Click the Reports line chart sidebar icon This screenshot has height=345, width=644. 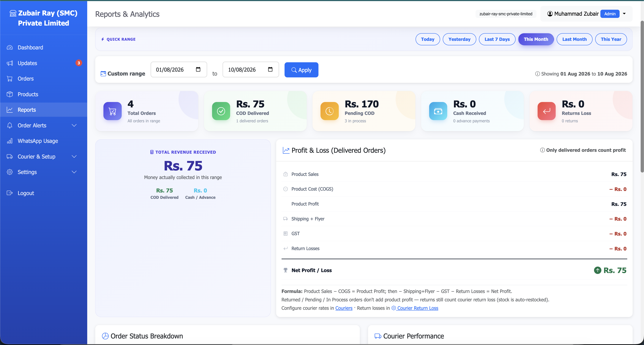tap(10, 110)
